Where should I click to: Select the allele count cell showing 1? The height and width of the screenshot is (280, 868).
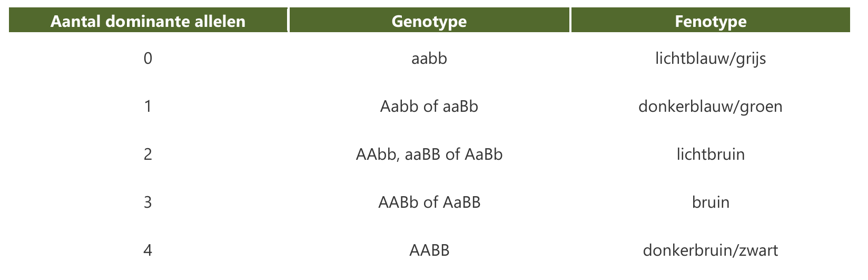pyautogui.click(x=148, y=107)
